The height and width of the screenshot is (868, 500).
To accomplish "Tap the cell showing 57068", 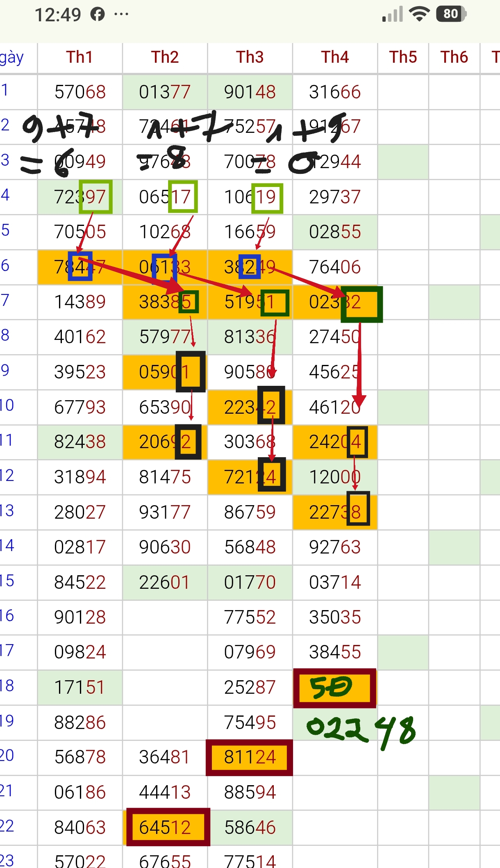I will (x=80, y=92).
